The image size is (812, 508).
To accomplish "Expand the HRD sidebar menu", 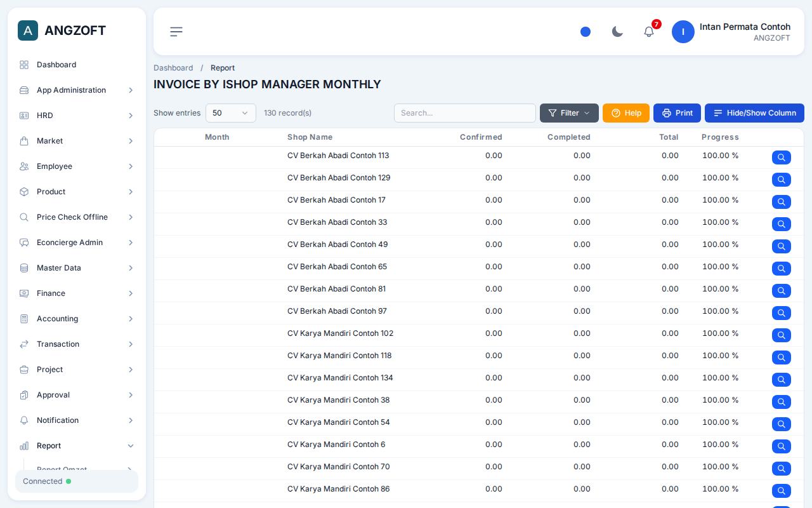I will coord(77,116).
